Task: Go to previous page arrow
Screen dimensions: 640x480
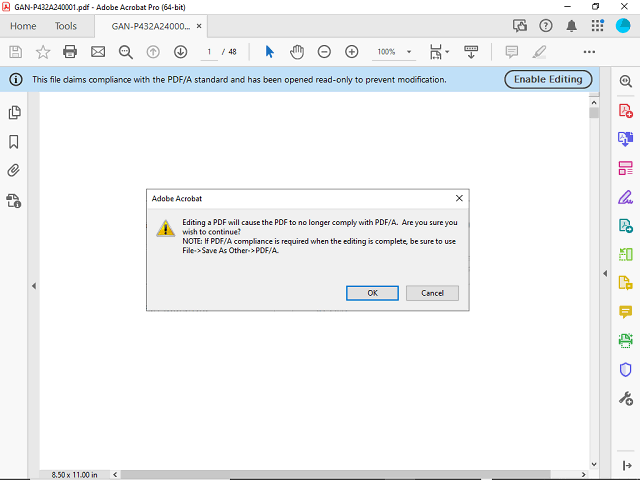Action: (x=153, y=52)
